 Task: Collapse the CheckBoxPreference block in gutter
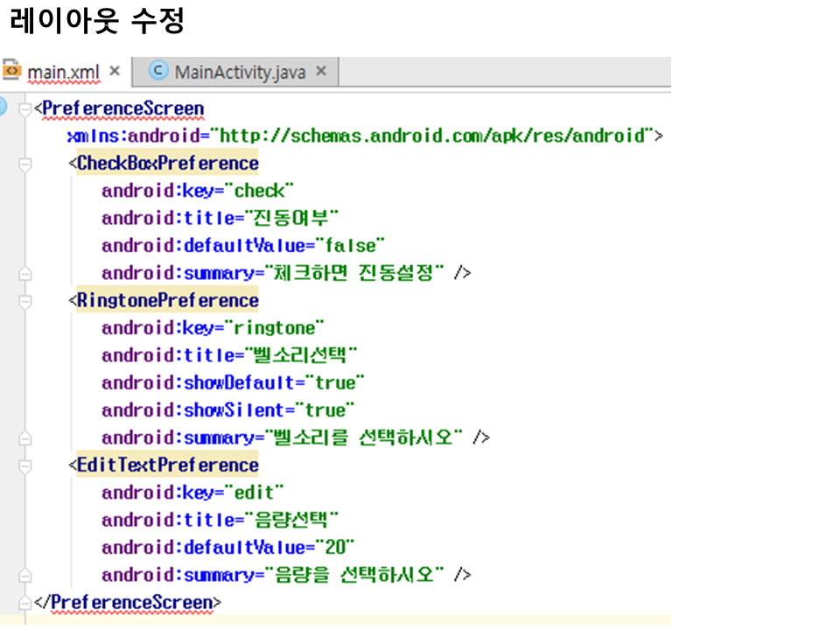24,164
